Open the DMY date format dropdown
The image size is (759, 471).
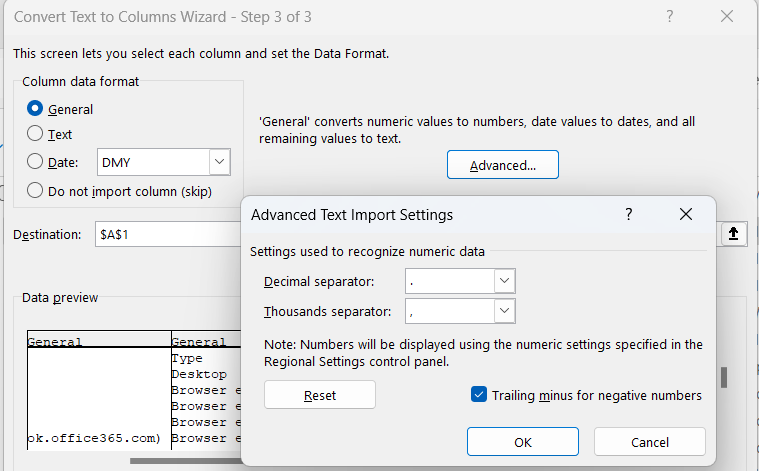(219, 162)
